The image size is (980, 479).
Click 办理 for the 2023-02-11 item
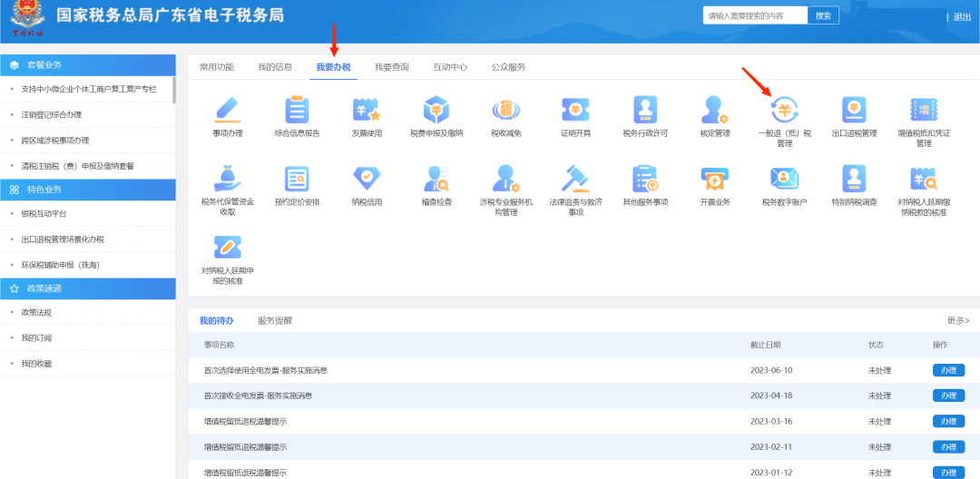(x=948, y=446)
